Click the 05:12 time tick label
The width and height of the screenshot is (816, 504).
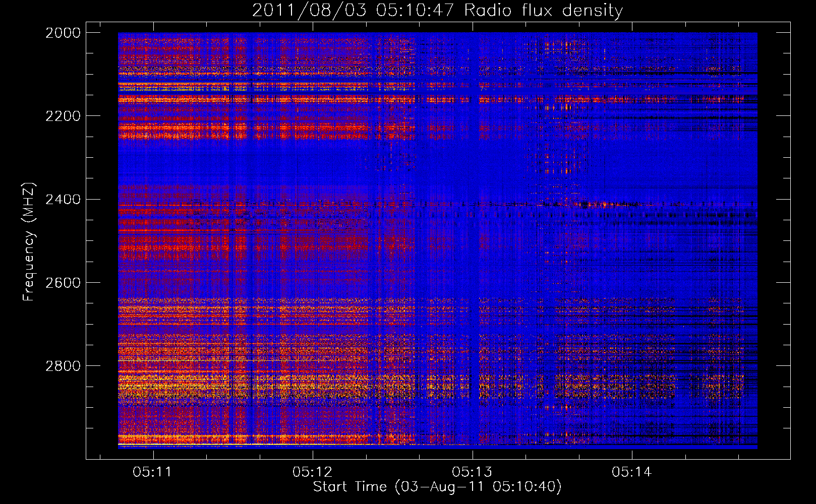pyautogui.click(x=312, y=472)
